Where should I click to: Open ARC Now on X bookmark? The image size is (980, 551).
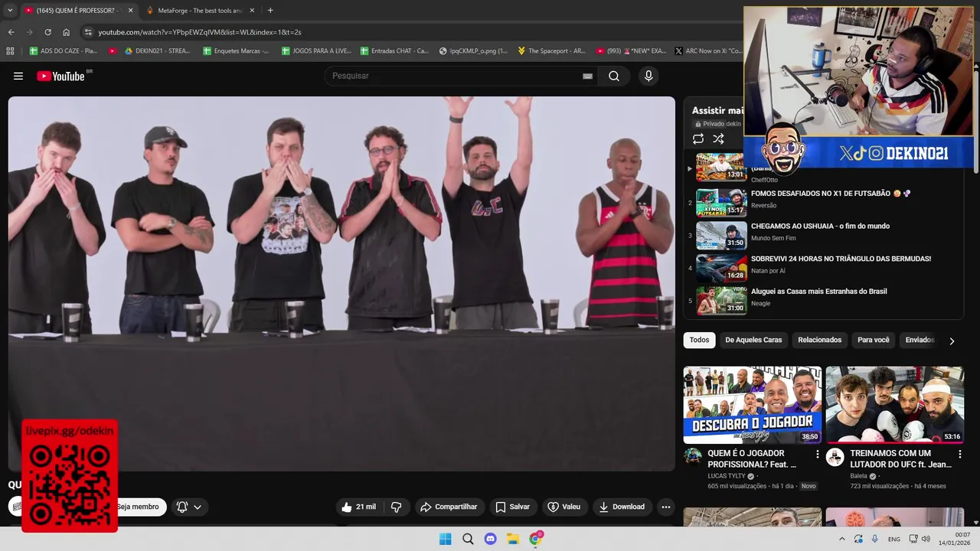tap(708, 51)
